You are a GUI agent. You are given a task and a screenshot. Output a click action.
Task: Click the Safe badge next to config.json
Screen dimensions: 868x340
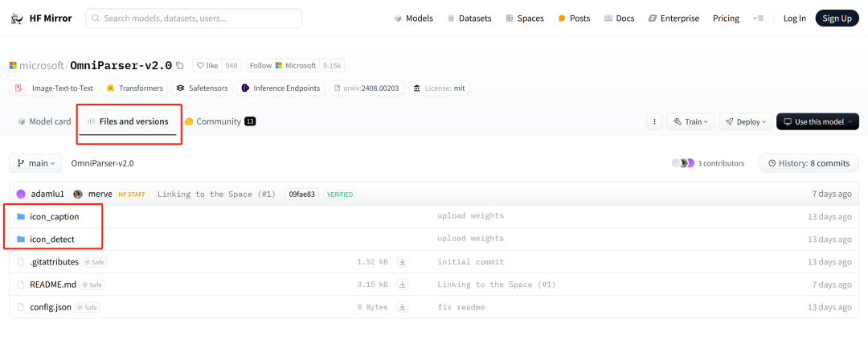click(x=87, y=307)
